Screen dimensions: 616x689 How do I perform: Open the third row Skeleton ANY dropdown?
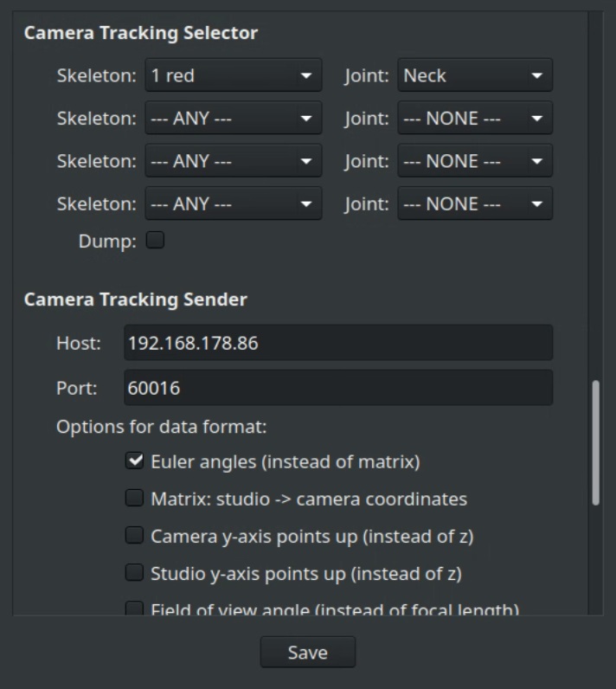(x=232, y=161)
